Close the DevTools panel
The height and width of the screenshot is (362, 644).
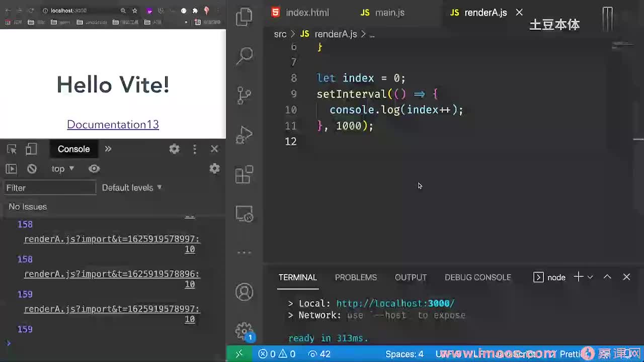click(214, 149)
